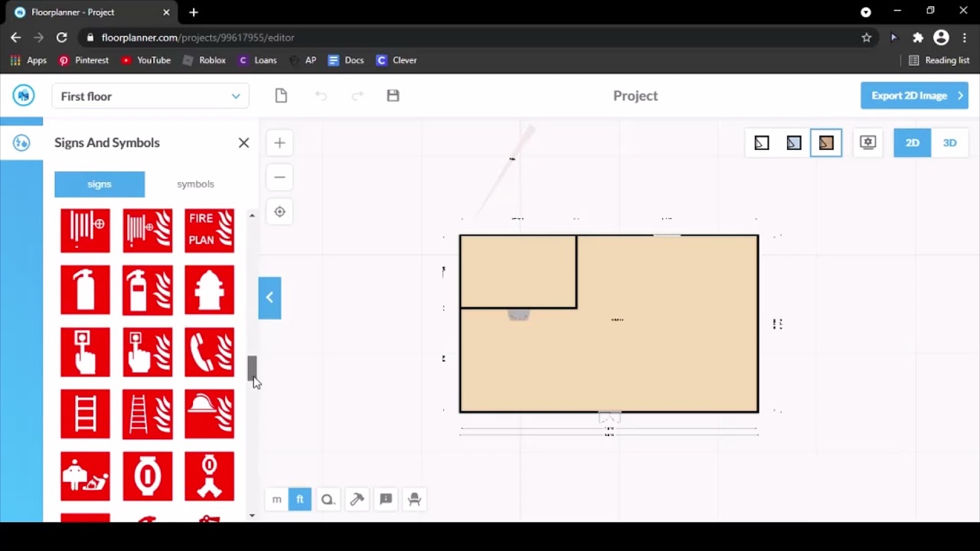Save the project with the floppy icon
This screenshot has width=980, height=551.
point(393,96)
